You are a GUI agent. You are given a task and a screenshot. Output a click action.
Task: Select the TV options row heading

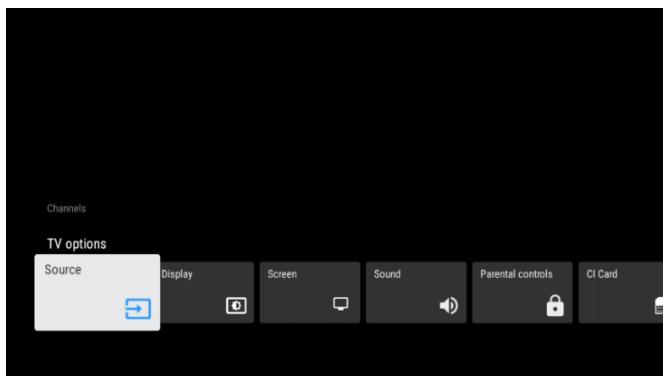tap(77, 244)
